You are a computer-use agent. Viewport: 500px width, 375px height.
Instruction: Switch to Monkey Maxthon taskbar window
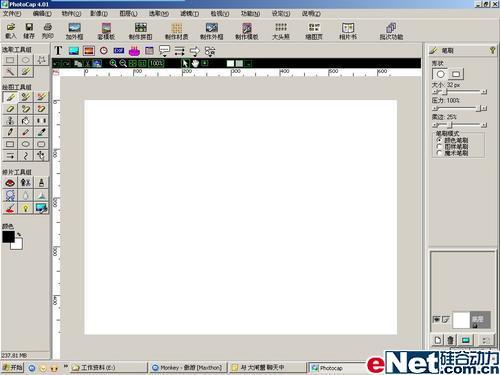188,368
